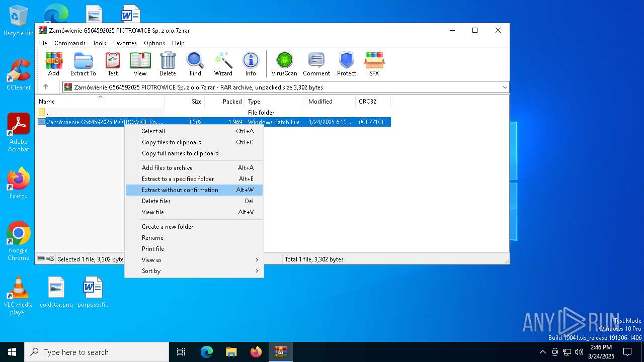644x362 pixels.
Task: Open the Commands menu
Action: (70, 43)
